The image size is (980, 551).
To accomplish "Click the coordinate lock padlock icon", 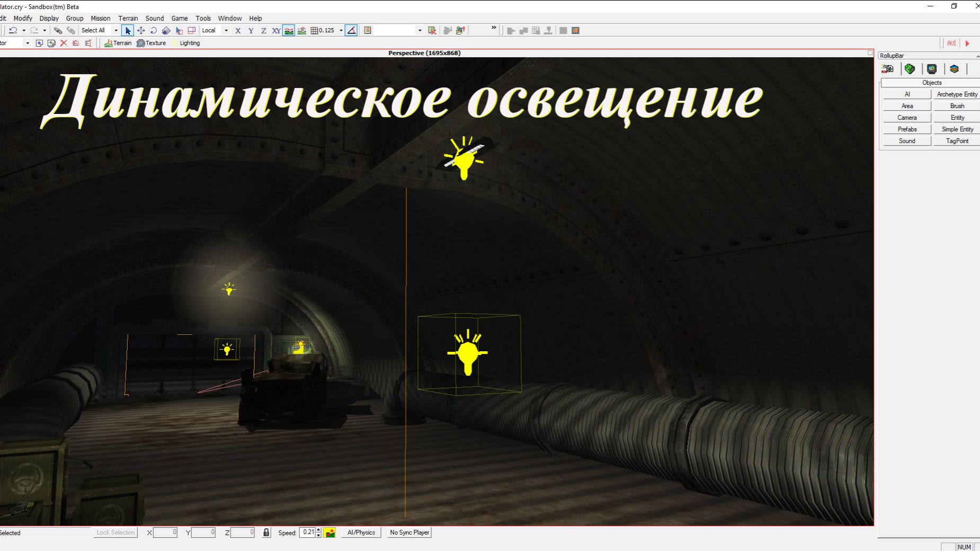I will coord(265,532).
